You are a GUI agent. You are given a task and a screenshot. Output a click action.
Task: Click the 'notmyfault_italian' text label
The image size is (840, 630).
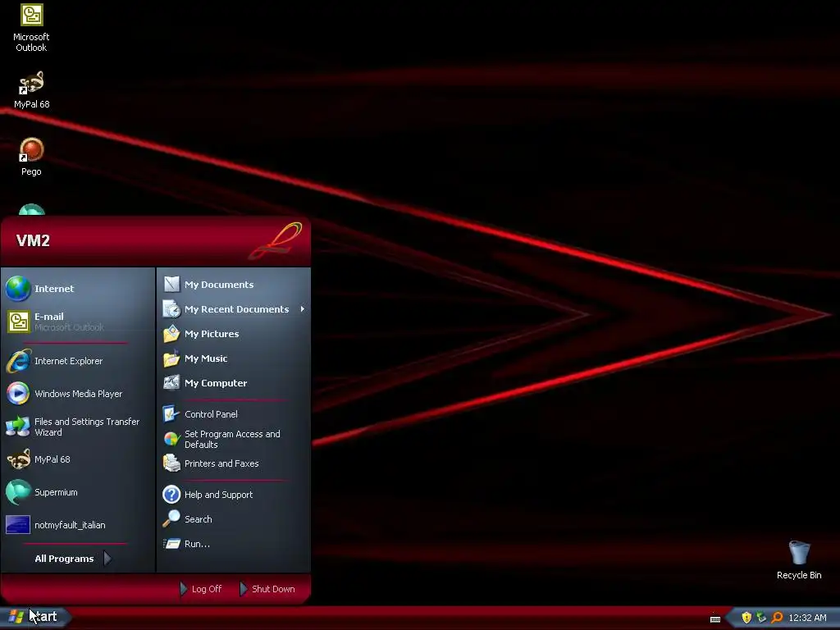(x=70, y=525)
